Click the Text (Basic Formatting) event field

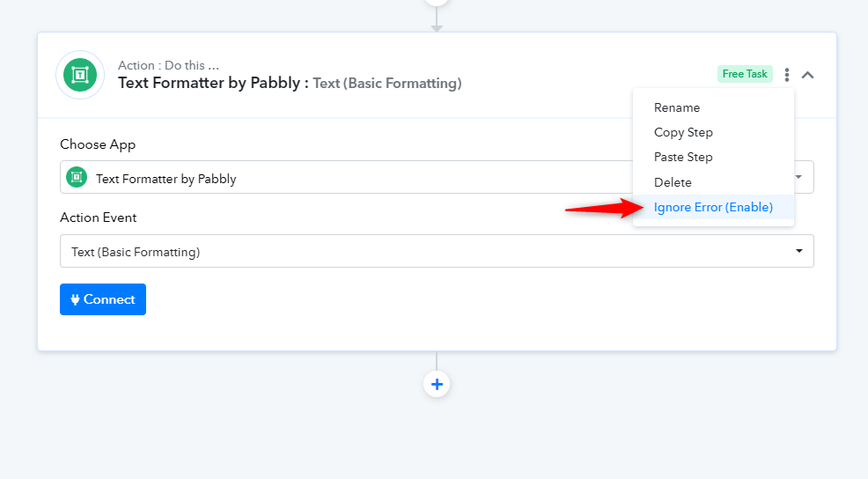[437, 251]
